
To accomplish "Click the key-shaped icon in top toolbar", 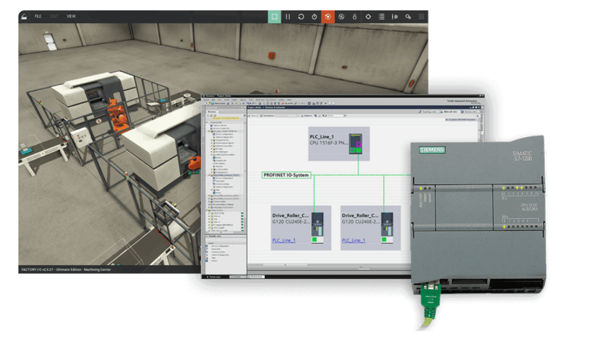I will tap(408, 17).
